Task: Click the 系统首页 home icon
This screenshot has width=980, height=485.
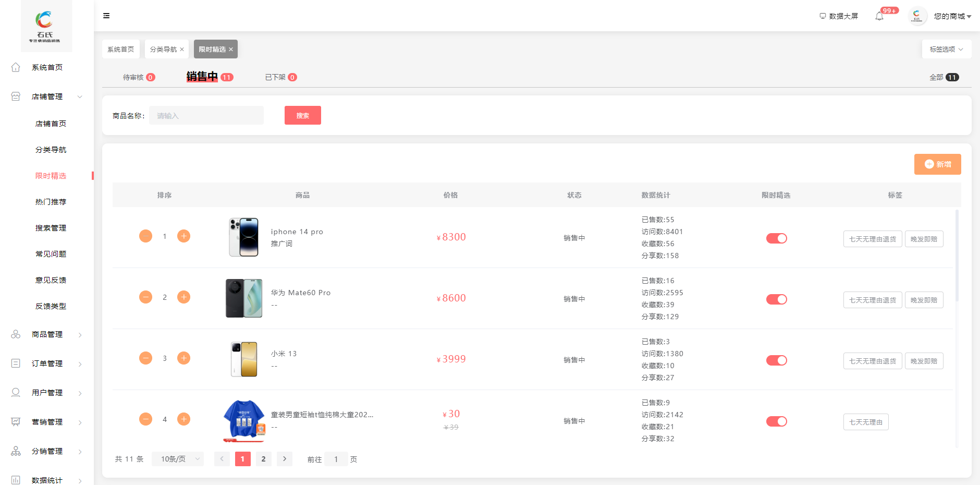Action: click(16, 67)
